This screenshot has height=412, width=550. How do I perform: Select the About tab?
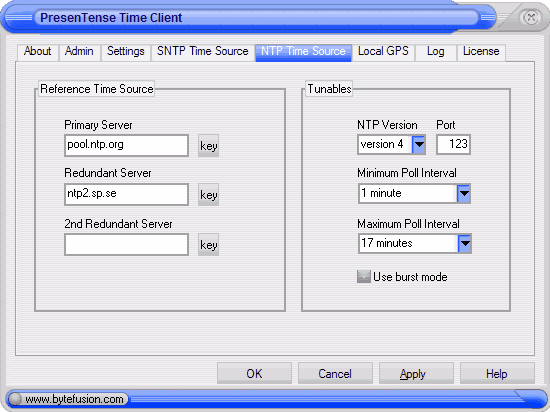[x=38, y=52]
